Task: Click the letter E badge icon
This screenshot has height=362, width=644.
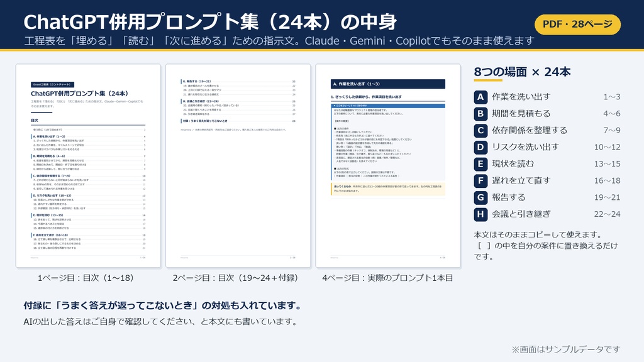Action: (480, 164)
